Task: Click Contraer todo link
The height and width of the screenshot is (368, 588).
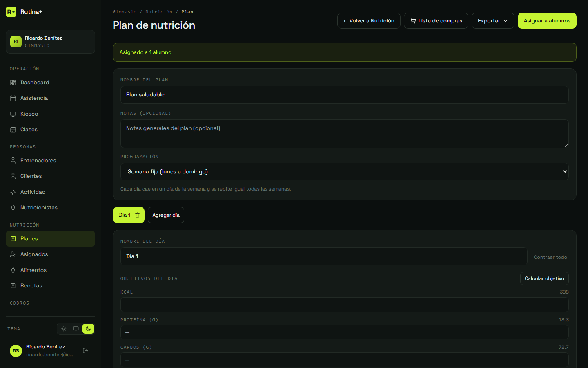Action: tap(550, 257)
